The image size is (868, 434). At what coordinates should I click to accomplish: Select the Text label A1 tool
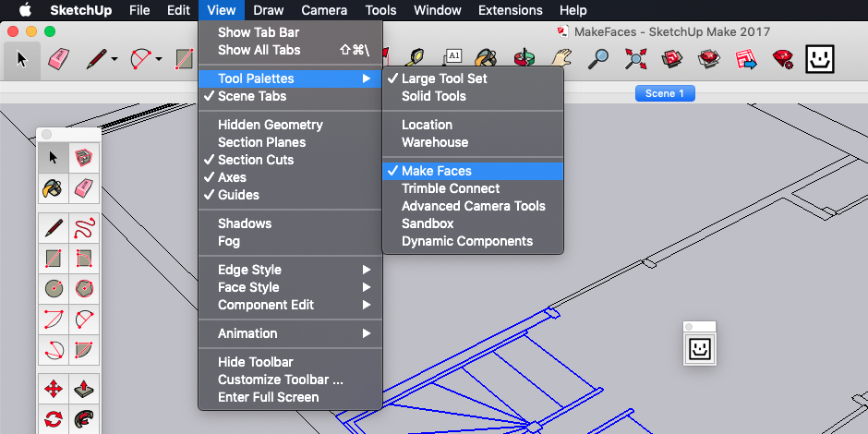452,58
